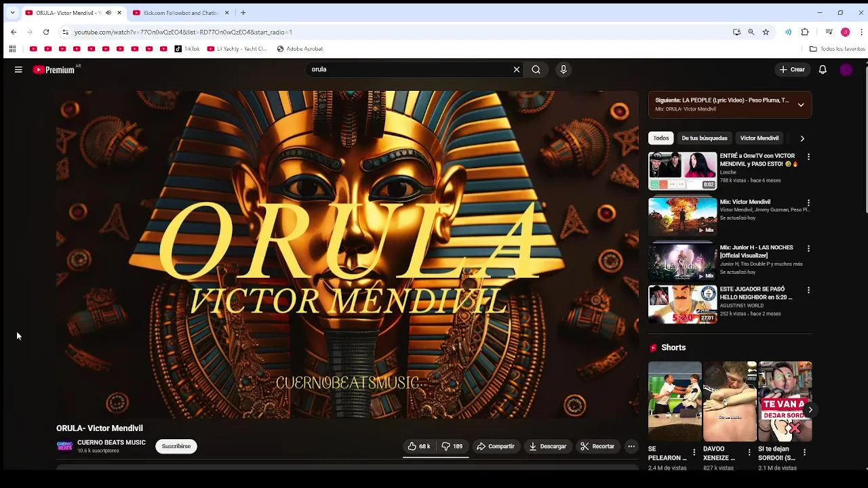Click the magnifier search button
Viewport: 868px width, 488px height.
(536, 69)
